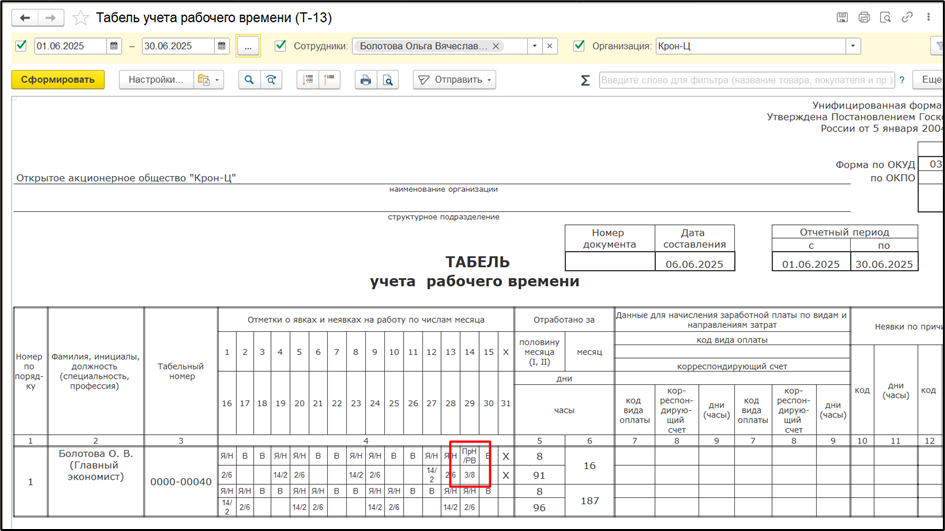Uncheck the period checkbox before the dates
The height and width of the screenshot is (531, 945).
pos(21,46)
